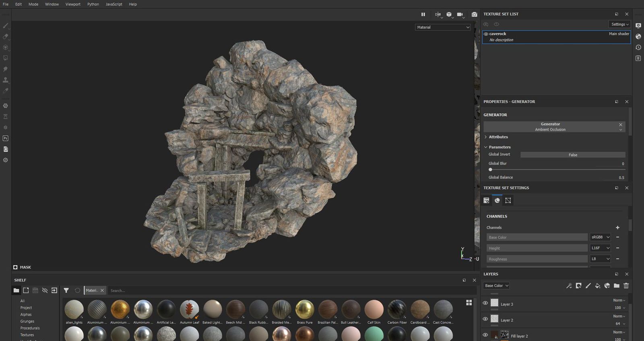Add a folder in Layers panel
The image size is (644, 341).
[x=616, y=286]
